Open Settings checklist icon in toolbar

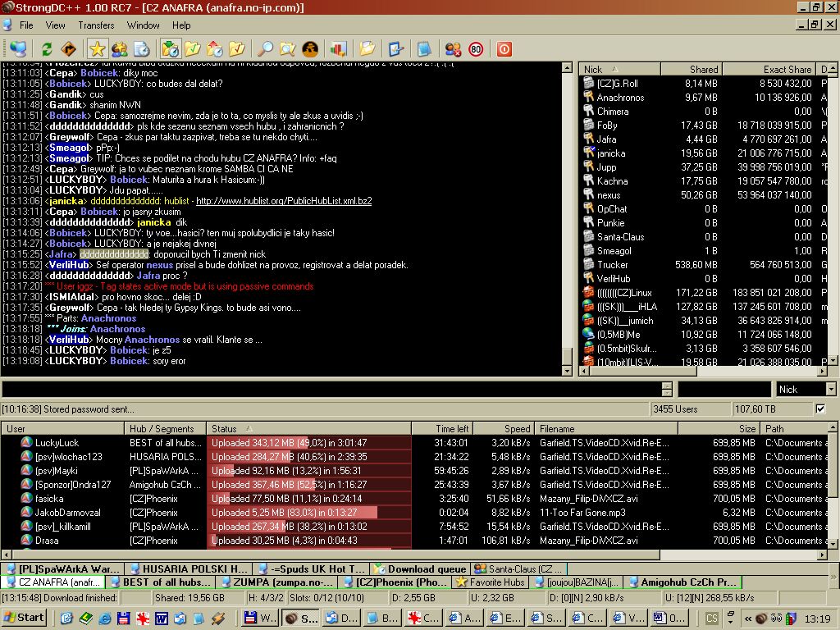coord(395,49)
